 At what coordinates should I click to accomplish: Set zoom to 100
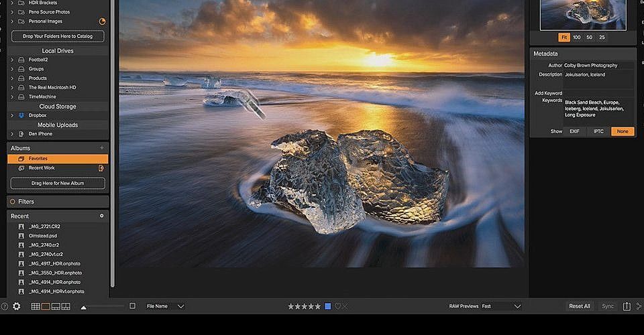[x=577, y=38]
